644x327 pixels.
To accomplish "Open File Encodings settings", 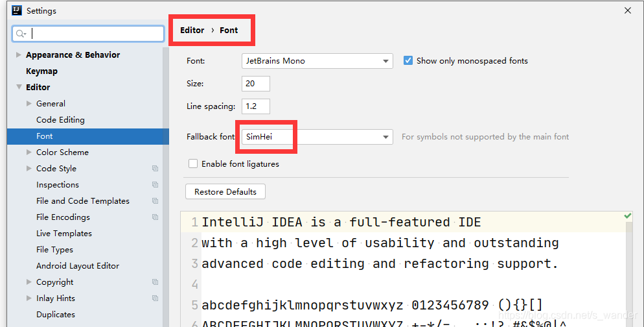I will pos(63,217).
